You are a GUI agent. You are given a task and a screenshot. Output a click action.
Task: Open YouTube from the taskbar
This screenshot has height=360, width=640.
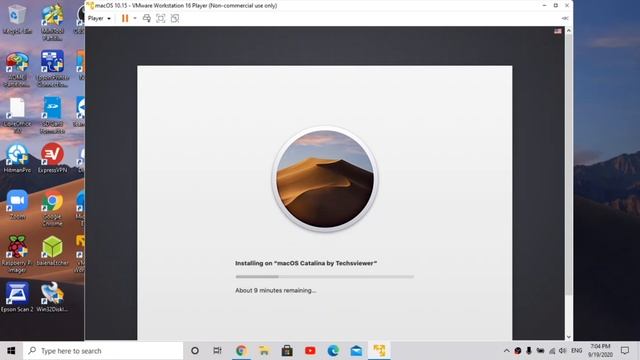tap(310, 351)
